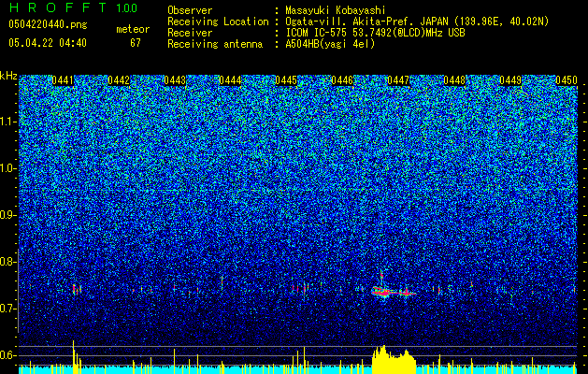588x374 pixels.
Task: Click the 0448 time marker
Action: pos(454,80)
